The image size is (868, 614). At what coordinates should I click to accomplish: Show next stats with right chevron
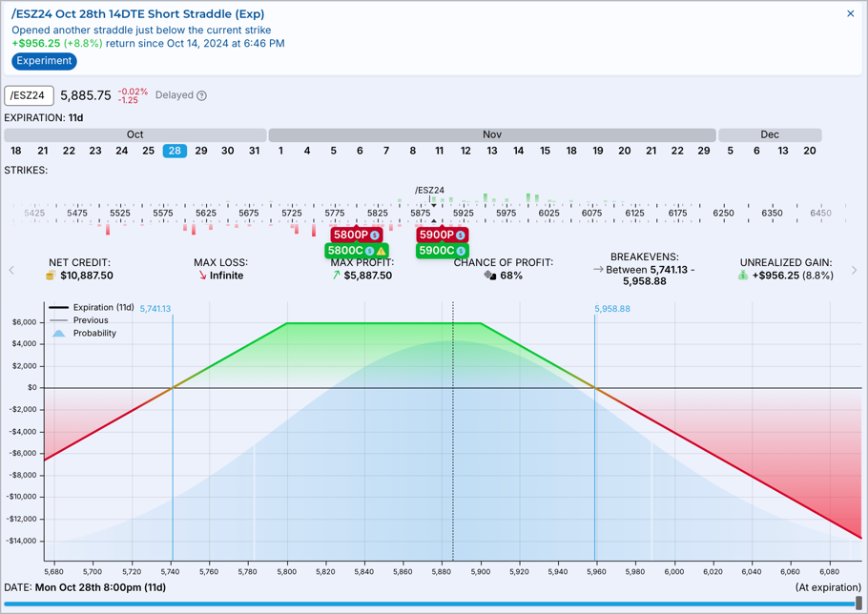pyautogui.click(x=854, y=270)
